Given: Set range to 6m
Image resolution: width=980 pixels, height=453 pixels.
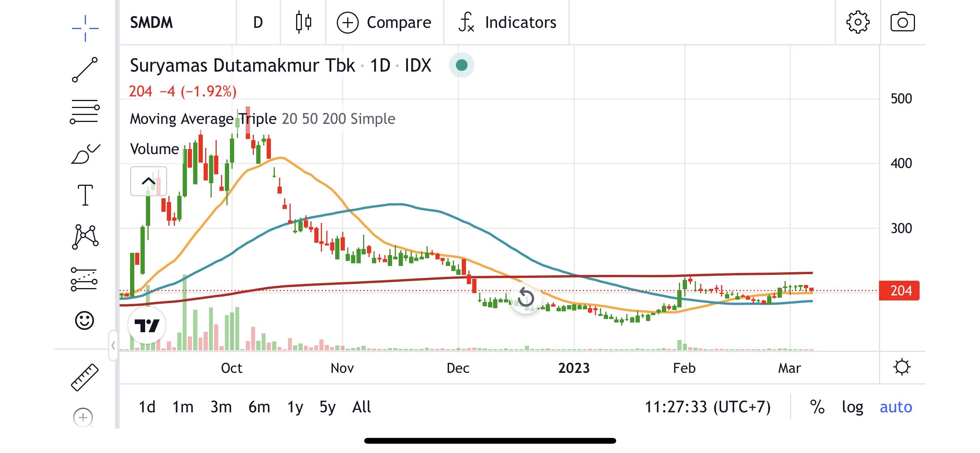Looking at the screenshot, I should click(x=259, y=407).
